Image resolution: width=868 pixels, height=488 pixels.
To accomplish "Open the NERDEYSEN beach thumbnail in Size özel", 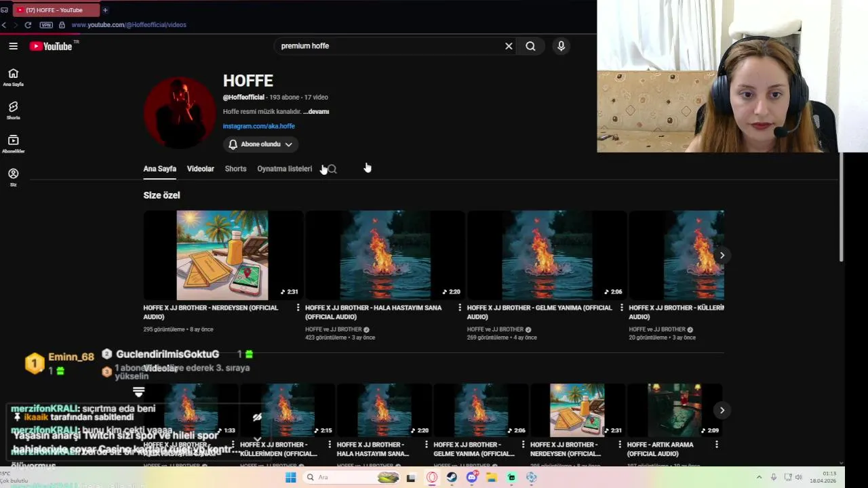I will [x=222, y=255].
